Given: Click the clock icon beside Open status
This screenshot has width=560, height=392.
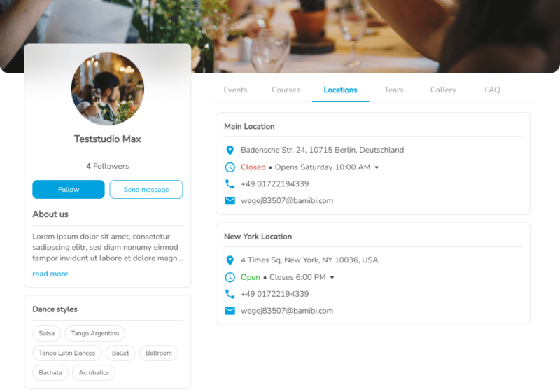Looking at the screenshot, I should pos(230,277).
